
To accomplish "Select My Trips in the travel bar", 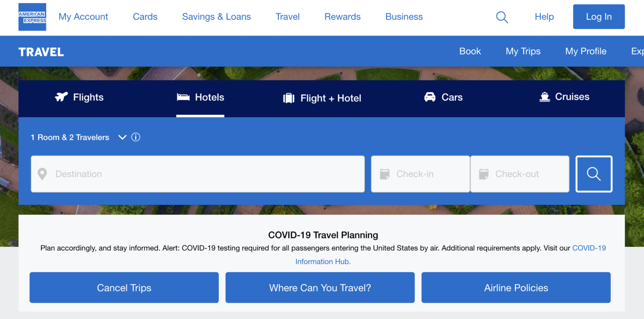I will [x=523, y=51].
